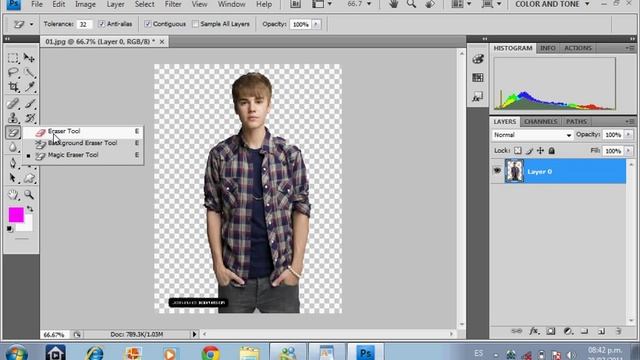Switch to the Paths tab

(576, 122)
